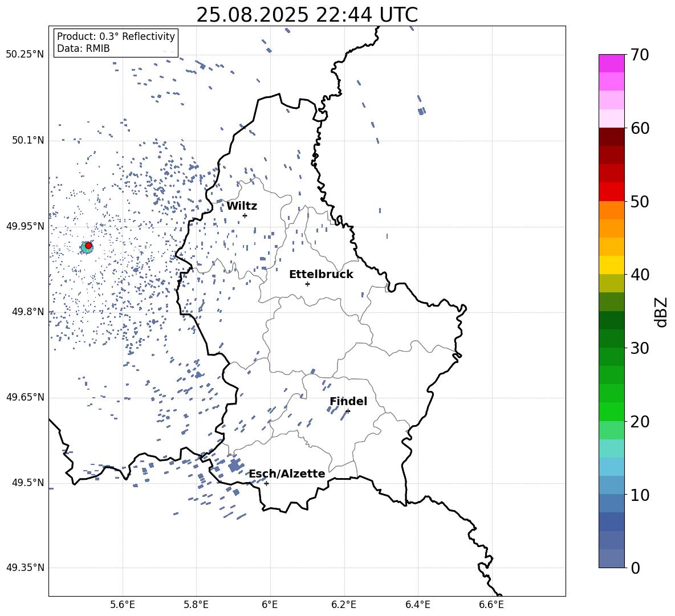Click the grey-blue bottom colorbar segment at 0

click(x=611, y=558)
